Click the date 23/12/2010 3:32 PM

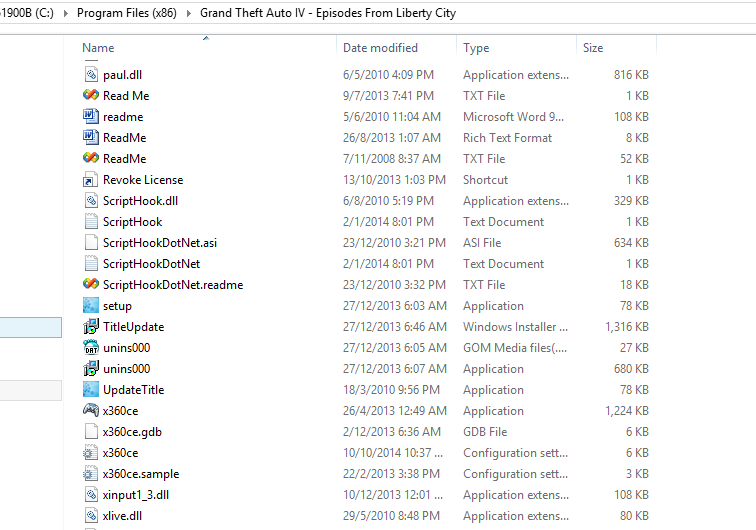[x=394, y=285]
